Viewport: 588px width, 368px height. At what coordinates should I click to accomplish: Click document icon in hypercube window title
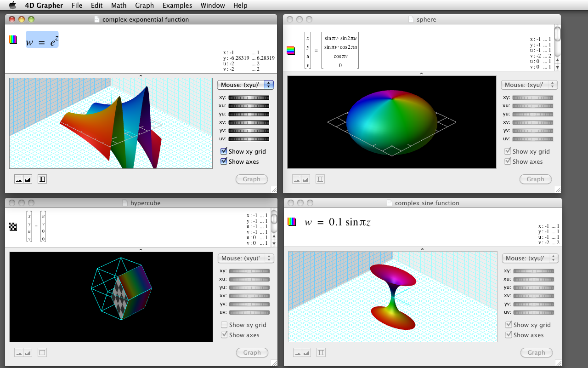(125, 203)
